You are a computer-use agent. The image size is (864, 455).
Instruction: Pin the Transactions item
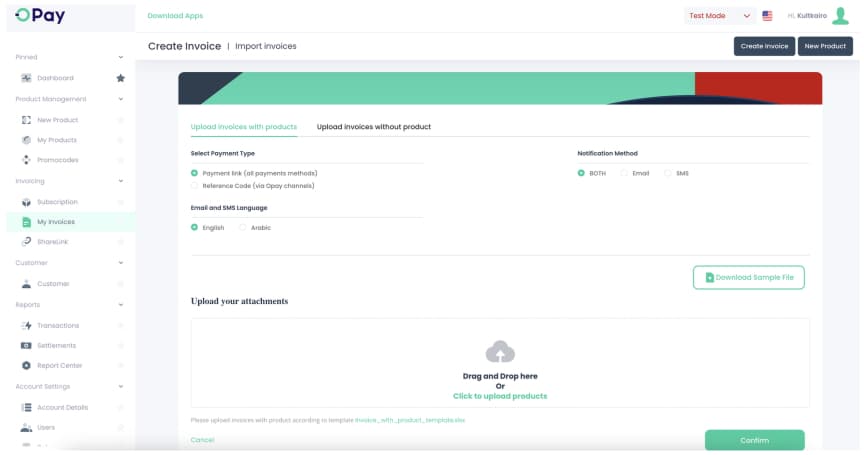coord(121,326)
